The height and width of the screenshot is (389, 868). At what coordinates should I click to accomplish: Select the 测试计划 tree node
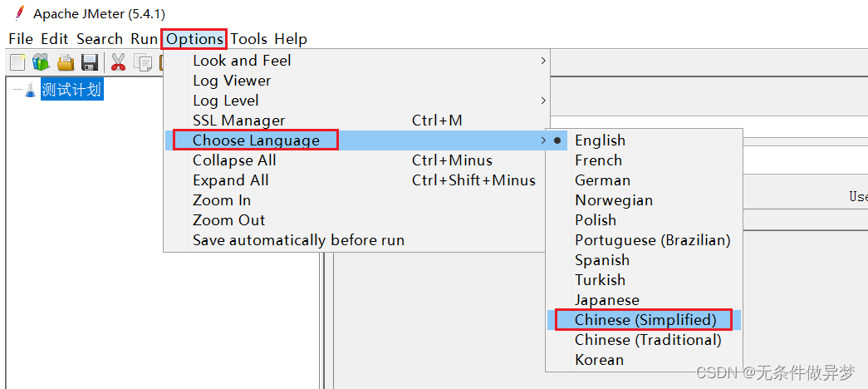click(x=72, y=90)
